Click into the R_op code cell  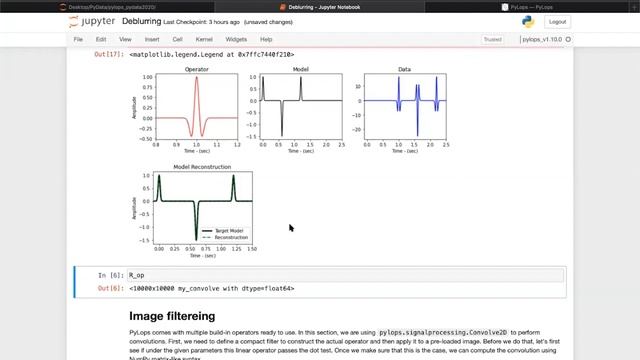click(345, 276)
